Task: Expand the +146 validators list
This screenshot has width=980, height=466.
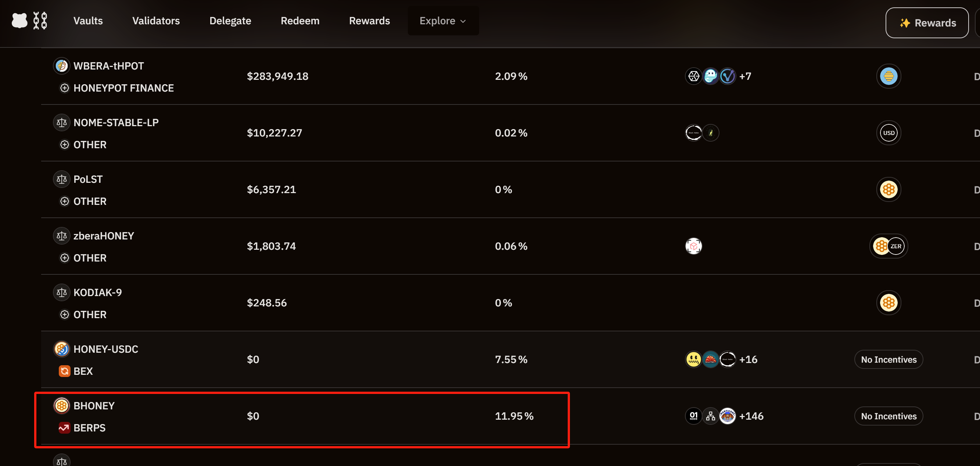Action: (x=751, y=416)
